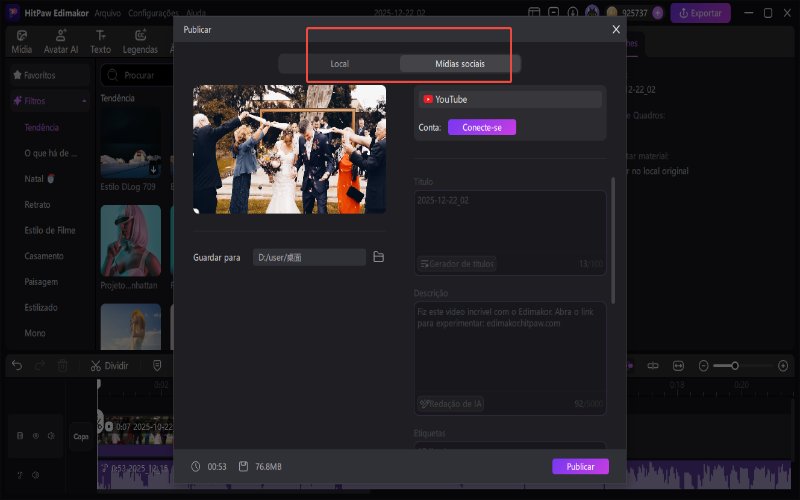800x500 pixels.
Task: Click the fit timeline icon
Action: [678, 366]
